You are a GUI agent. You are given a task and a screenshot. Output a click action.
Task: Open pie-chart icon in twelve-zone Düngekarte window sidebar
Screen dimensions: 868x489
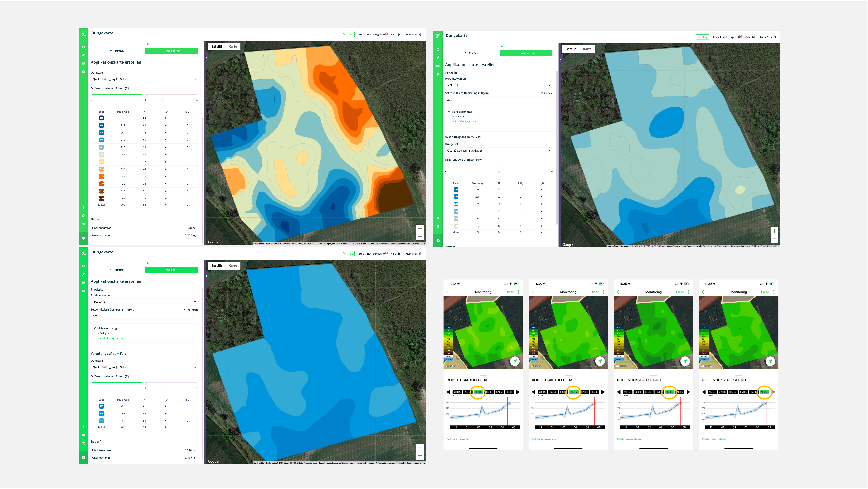click(84, 72)
